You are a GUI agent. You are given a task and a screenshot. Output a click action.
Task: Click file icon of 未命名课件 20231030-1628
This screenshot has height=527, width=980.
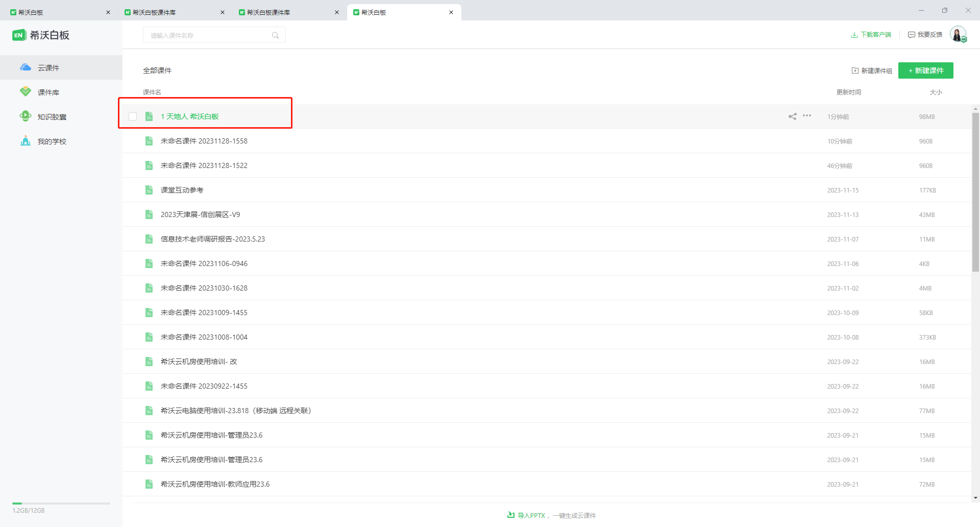point(149,288)
